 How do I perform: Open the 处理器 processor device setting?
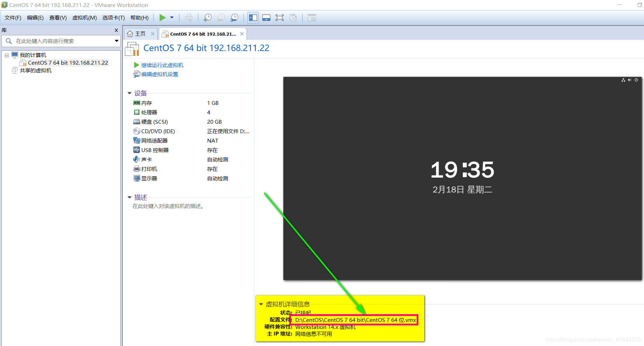click(x=149, y=112)
